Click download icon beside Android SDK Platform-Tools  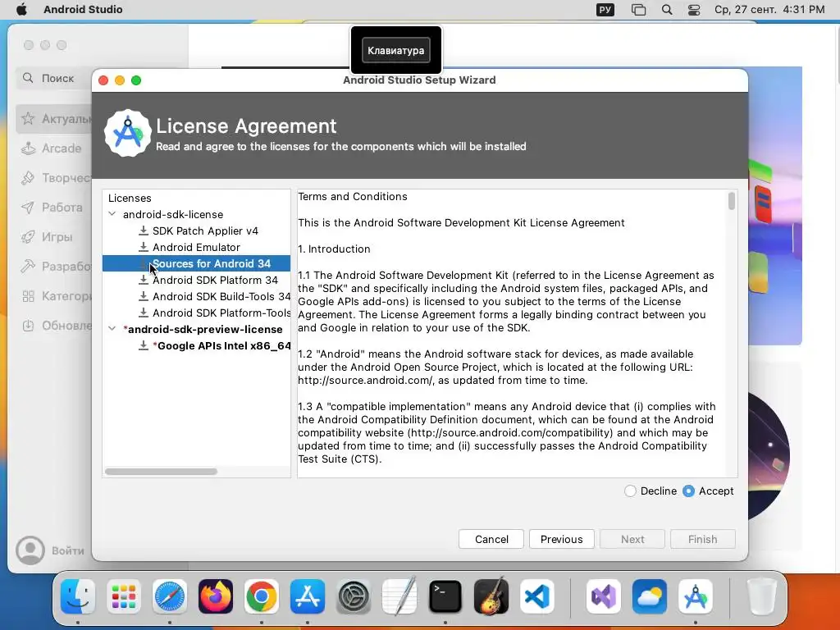coord(143,313)
